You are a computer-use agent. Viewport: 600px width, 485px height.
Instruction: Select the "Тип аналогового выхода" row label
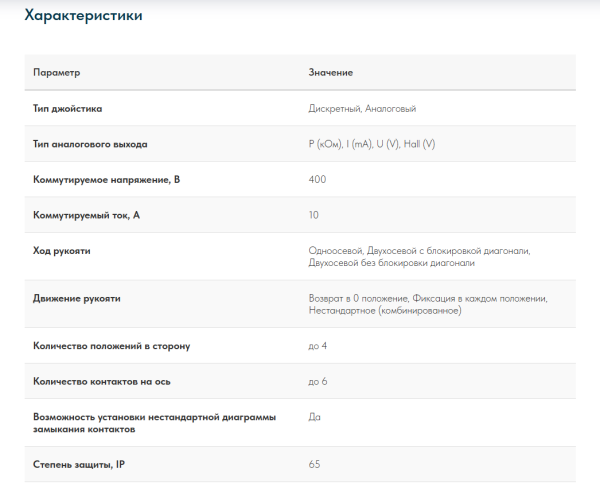click(90, 144)
